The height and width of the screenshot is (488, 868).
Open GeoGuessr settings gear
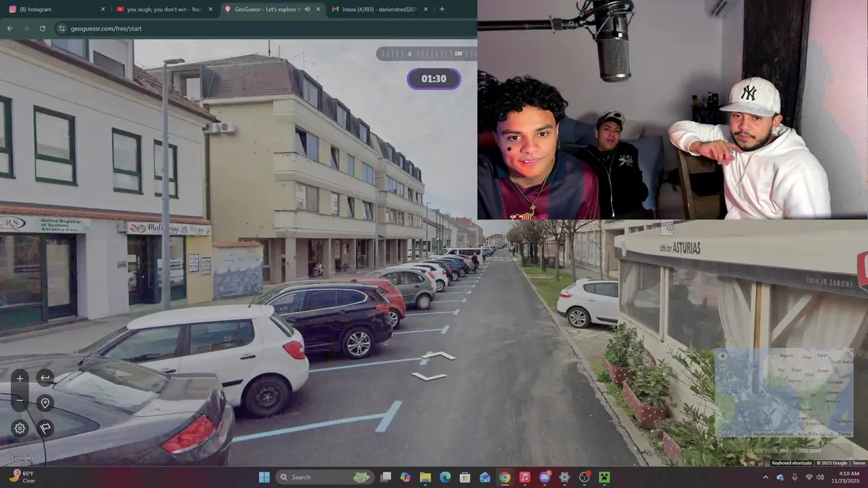[20, 428]
